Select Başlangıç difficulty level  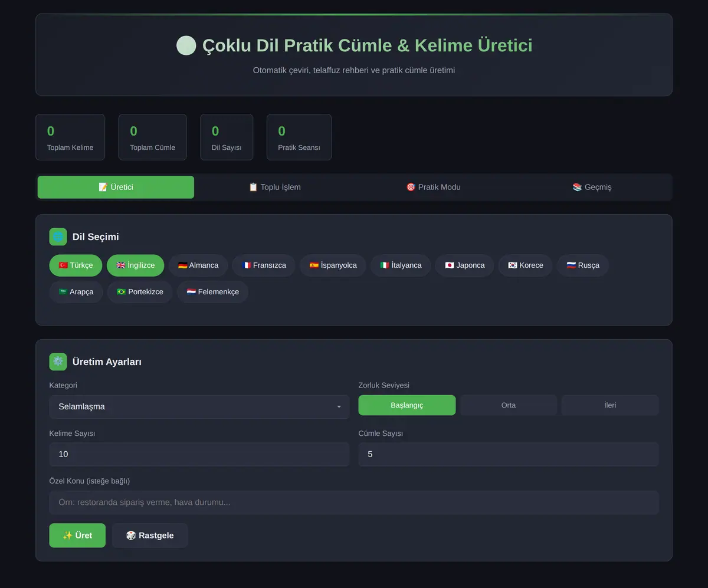407,405
